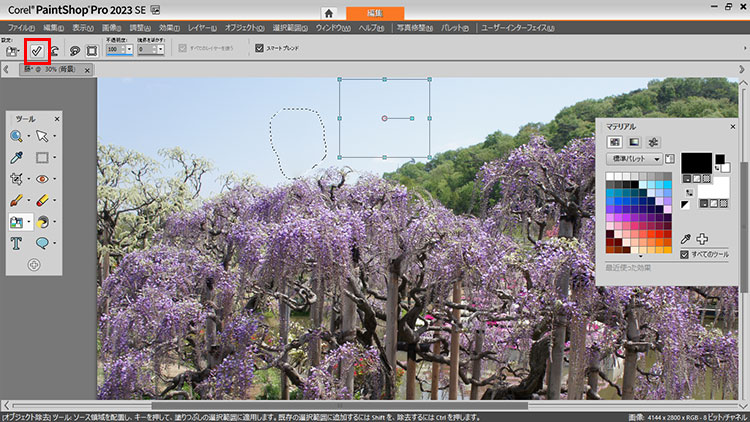Select the Eraser tool
750x422 pixels.
tap(42, 201)
